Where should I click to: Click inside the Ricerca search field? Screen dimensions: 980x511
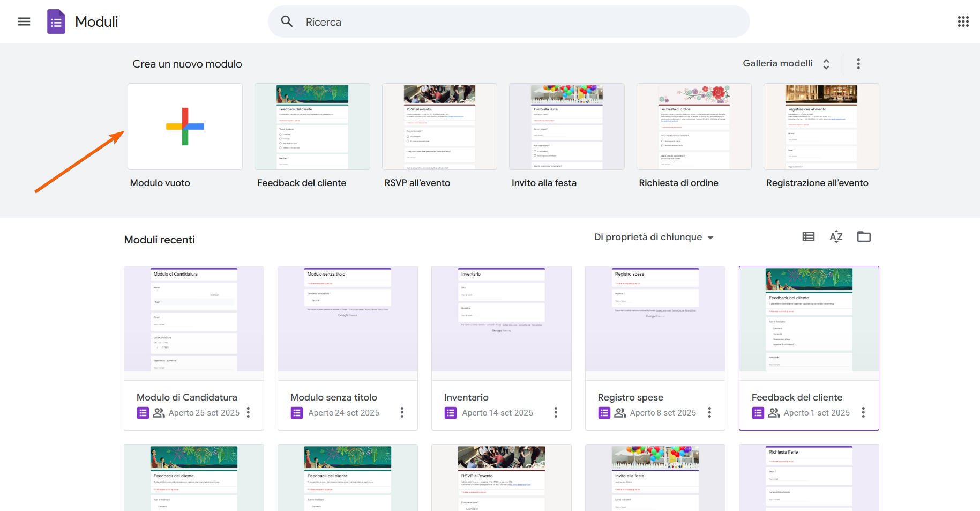pyautogui.click(x=375, y=21)
